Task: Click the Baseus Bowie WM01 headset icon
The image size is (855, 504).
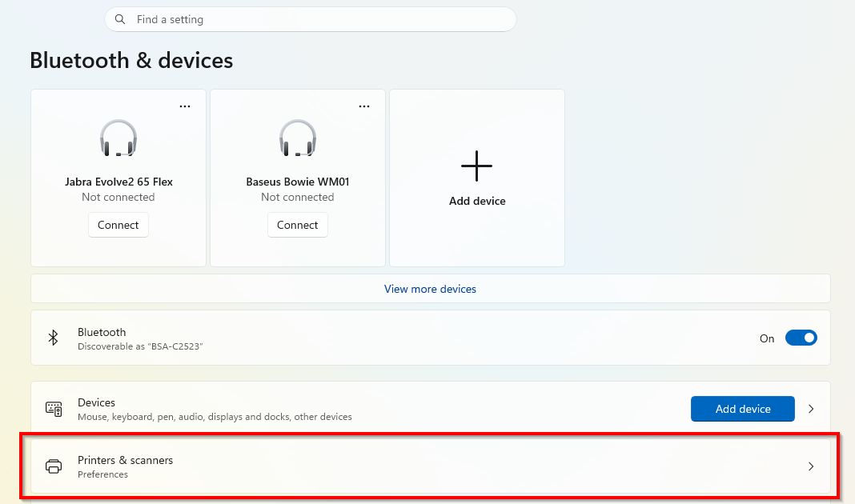Action: coord(298,138)
